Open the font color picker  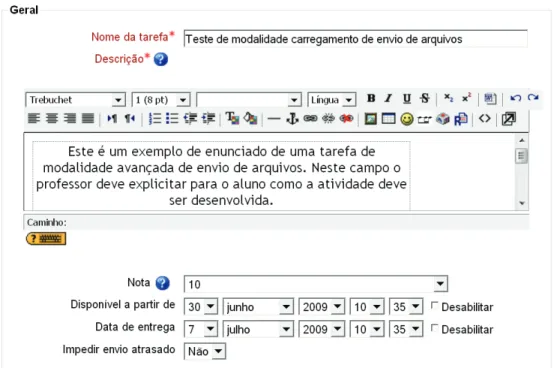coord(232,119)
